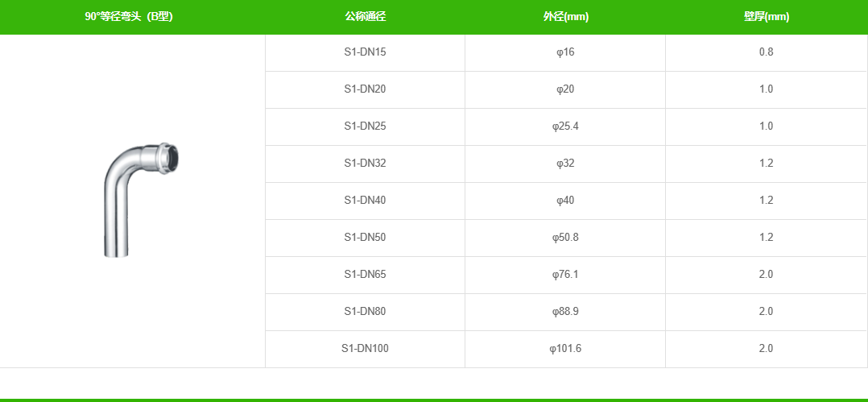Click the S1-DN65 cell

coord(365,275)
